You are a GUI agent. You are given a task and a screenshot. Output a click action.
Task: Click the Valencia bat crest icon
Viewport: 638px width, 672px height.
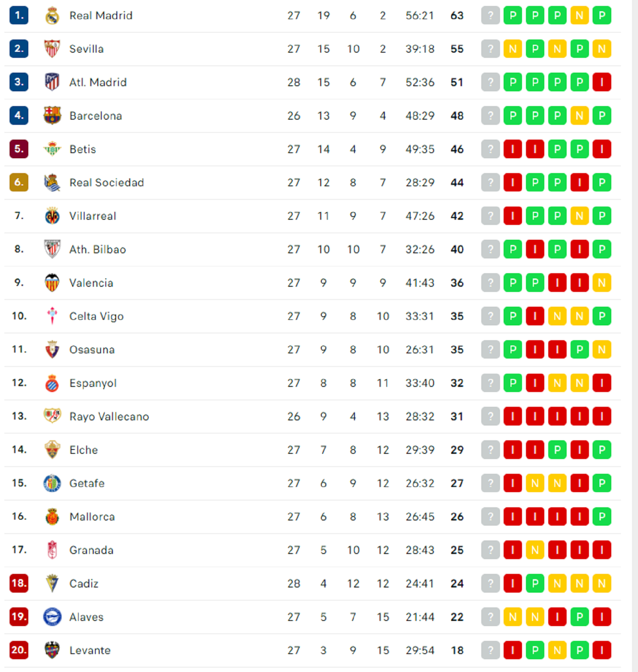pos(52,283)
